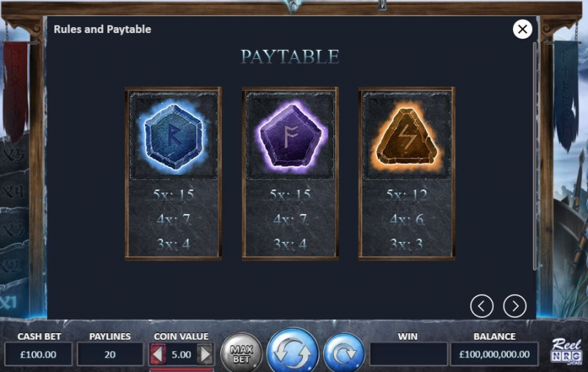This screenshot has width=588, height=372.
Task: Select the orange triangle rune symbol
Action: [x=407, y=137]
